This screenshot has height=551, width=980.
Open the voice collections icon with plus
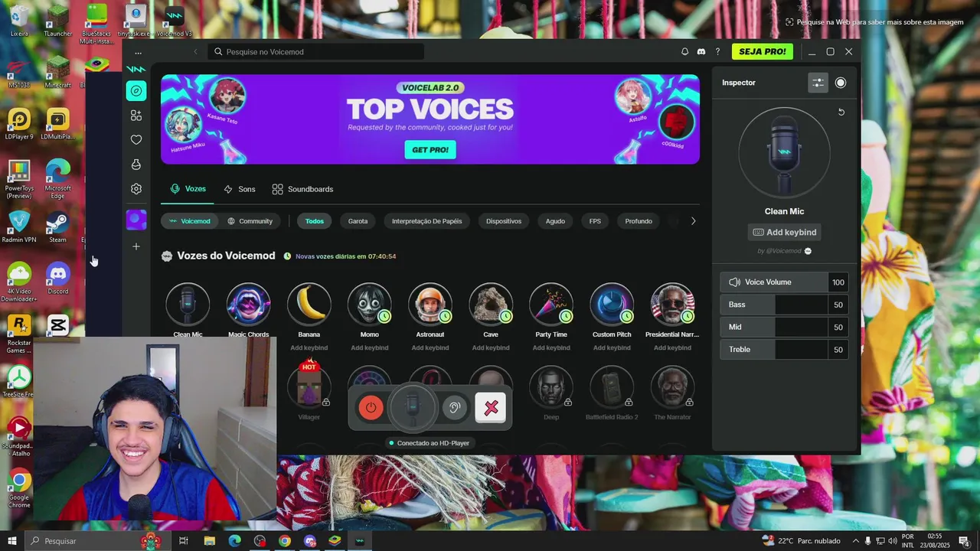136,116
